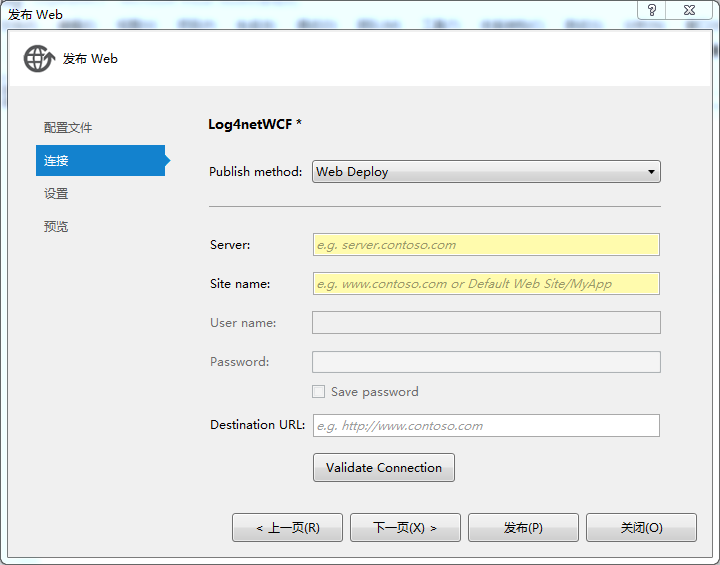This screenshot has height=565, width=720.
Task: Click the globe publish icon in header
Action: point(39,59)
